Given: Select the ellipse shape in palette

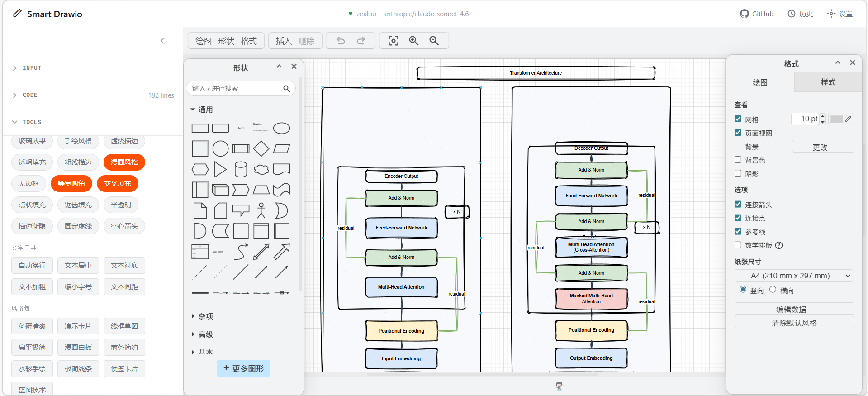Looking at the screenshot, I should click(x=281, y=128).
